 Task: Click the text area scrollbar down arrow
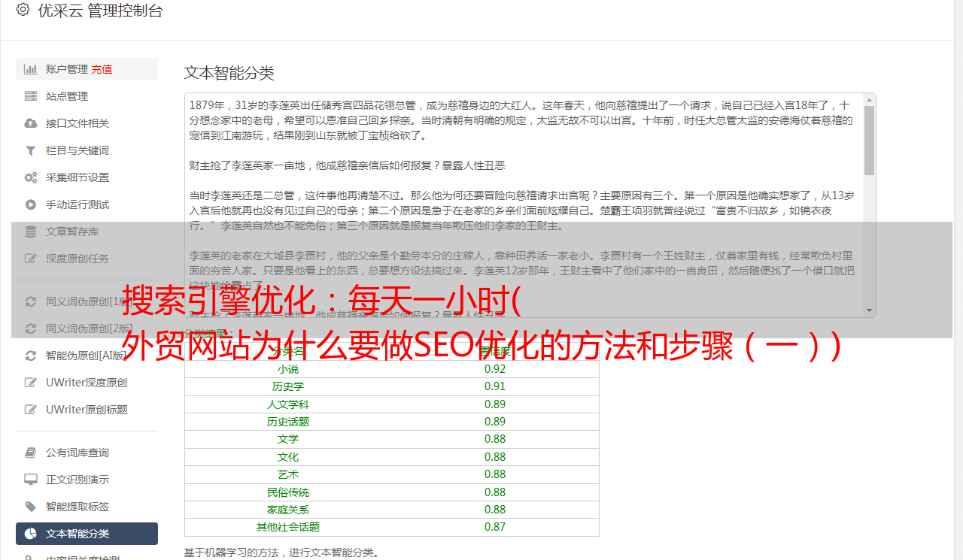[x=869, y=310]
